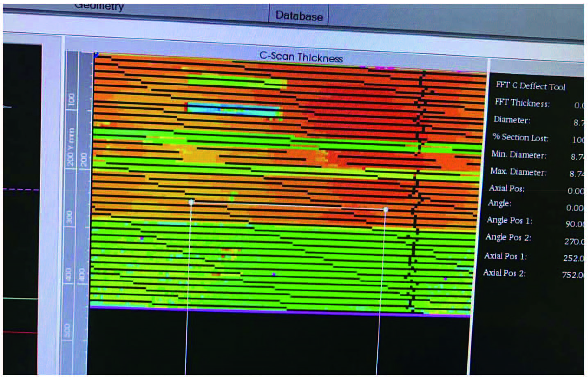This screenshot has width=588, height=377.
Task: Select the Axial Pos label
Action: [x=507, y=188]
